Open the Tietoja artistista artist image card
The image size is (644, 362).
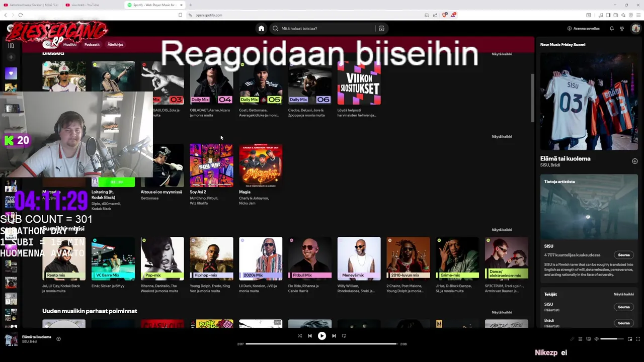[589, 206]
